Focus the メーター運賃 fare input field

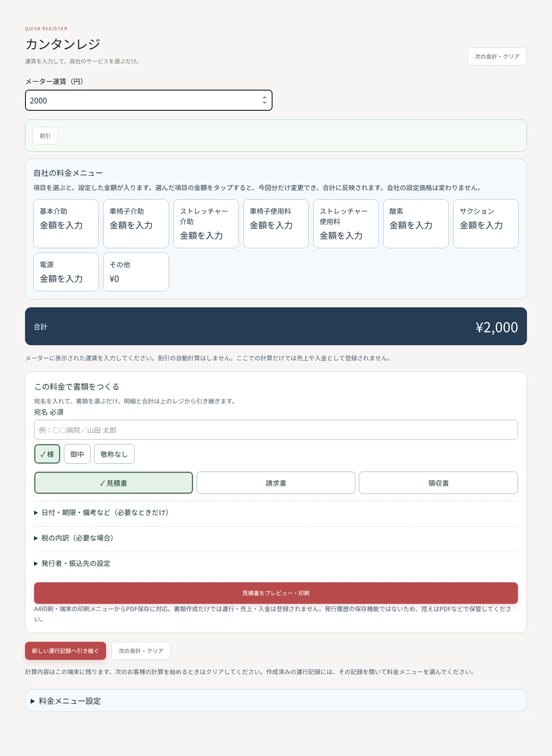coord(149,100)
